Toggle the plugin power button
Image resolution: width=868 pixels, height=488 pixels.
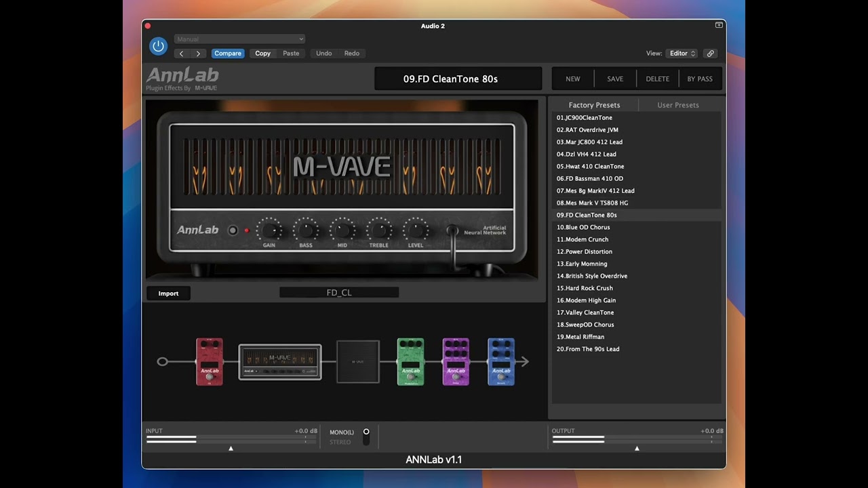pos(158,46)
